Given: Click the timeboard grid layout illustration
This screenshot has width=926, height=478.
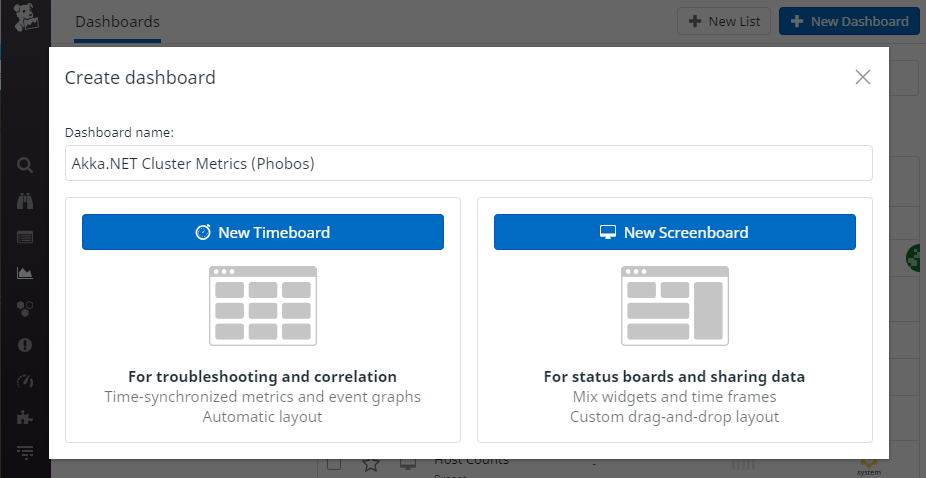Looking at the screenshot, I should coord(263,305).
